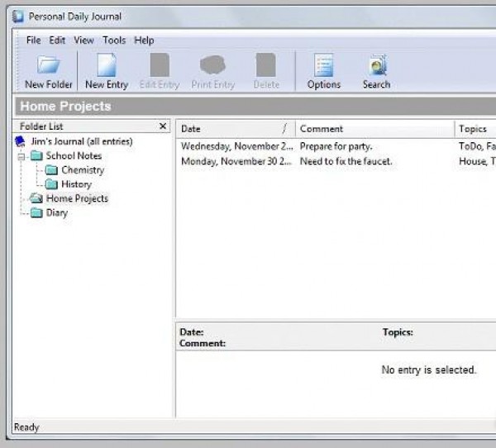This screenshot has height=448, width=496.
Task: Select the School Notes folder label
Action: coord(74,155)
